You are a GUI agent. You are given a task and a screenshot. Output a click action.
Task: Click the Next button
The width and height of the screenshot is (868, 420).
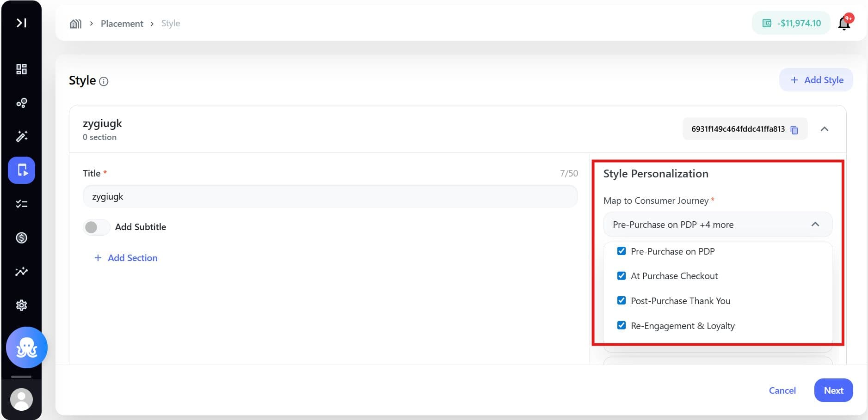(833, 390)
